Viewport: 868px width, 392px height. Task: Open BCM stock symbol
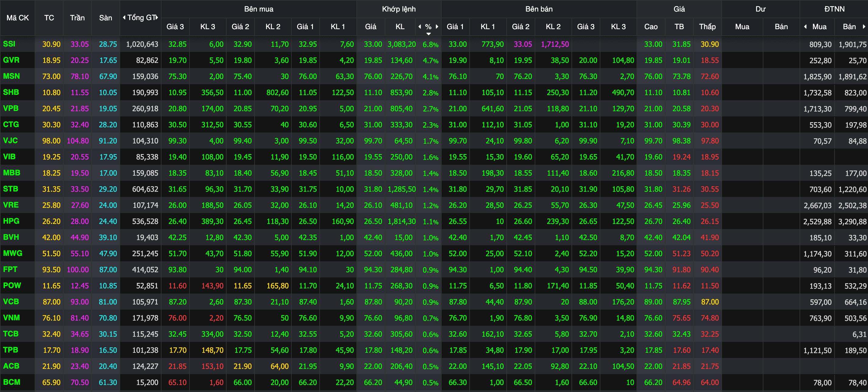point(12,382)
